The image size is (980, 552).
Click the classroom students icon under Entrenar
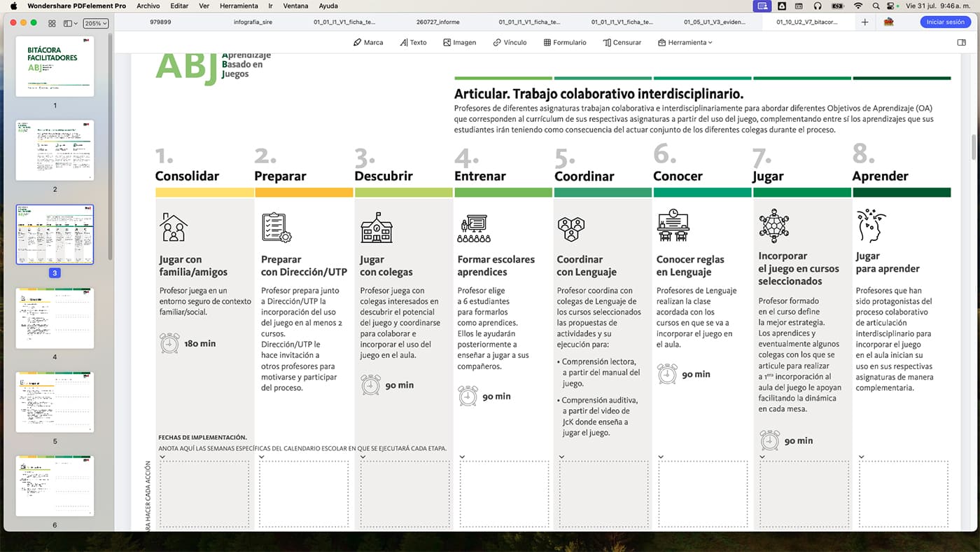click(x=474, y=228)
